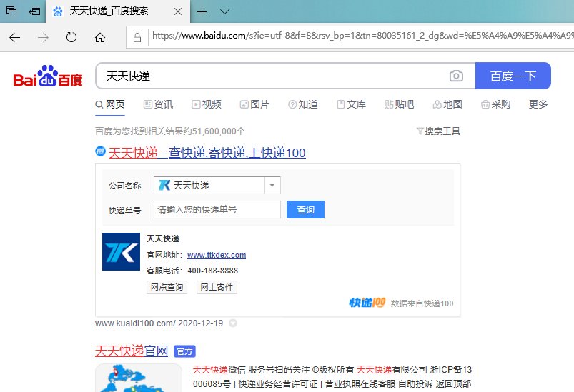Open the 采购 tab
This screenshot has height=392, width=574.
tap(495, 104)
